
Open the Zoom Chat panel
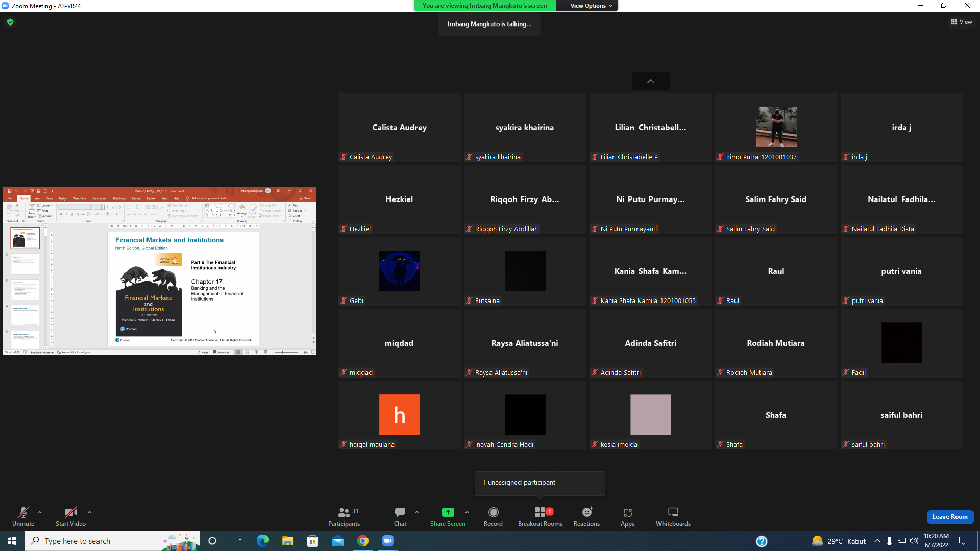(x=400, y=516)
